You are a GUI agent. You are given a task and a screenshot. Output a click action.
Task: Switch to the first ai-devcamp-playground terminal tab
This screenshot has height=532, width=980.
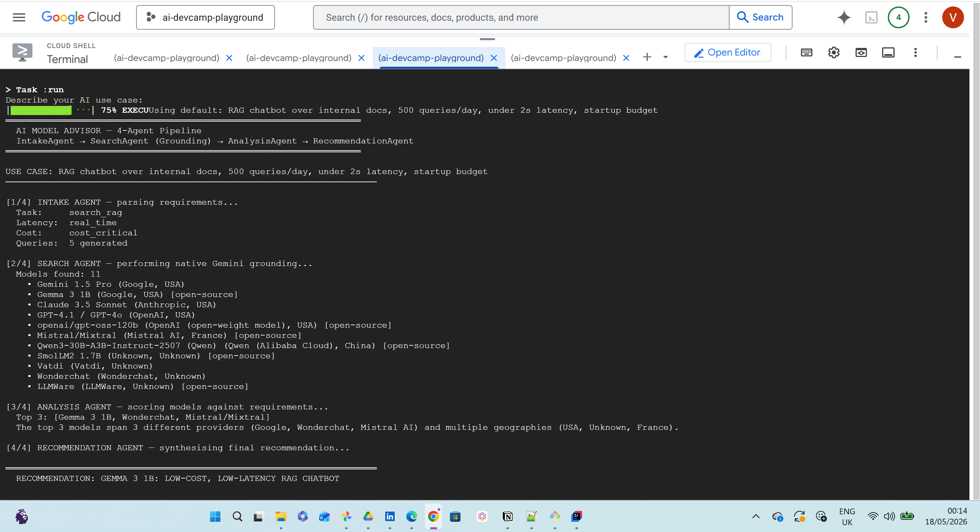[167, 58]
